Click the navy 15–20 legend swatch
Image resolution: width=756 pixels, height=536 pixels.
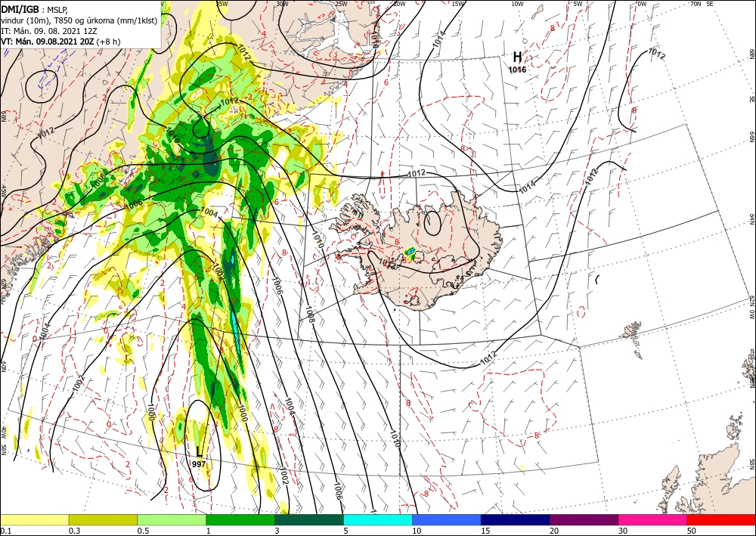click(x=516, y=519)
